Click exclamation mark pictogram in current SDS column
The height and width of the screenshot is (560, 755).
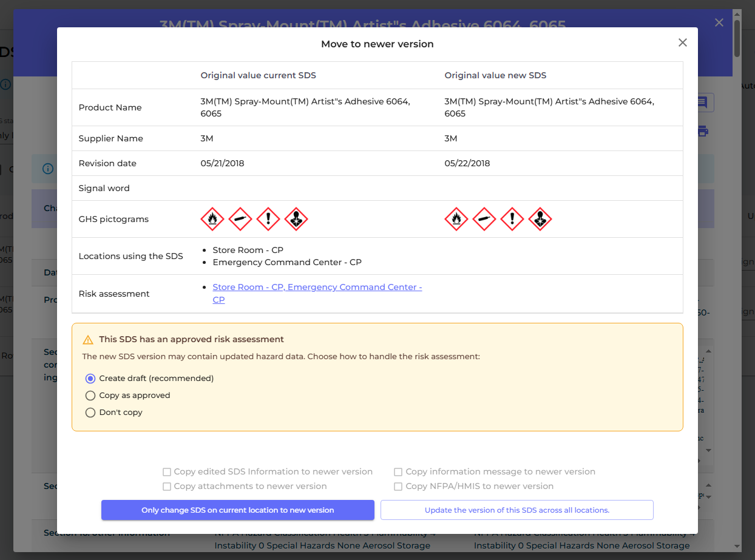coord(268,219)
